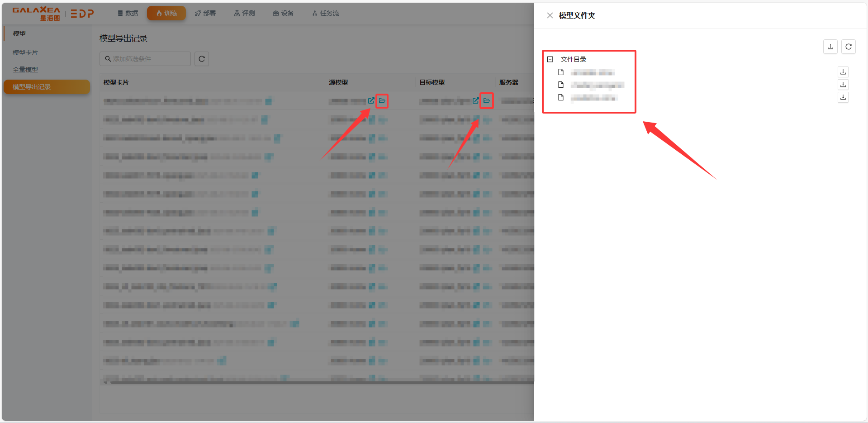Open source model external link in first row
The width and height of the screenshot is (868, 423).
pos(371,100)
